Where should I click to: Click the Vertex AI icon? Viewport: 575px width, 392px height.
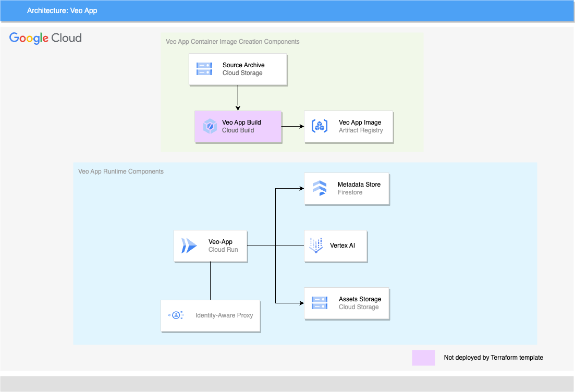coord(316,246)
